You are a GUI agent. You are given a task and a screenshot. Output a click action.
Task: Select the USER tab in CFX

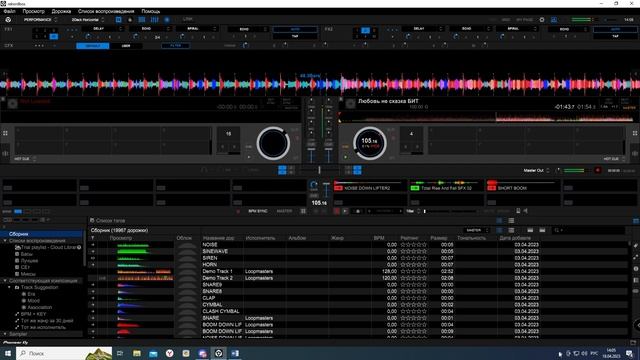126,46
